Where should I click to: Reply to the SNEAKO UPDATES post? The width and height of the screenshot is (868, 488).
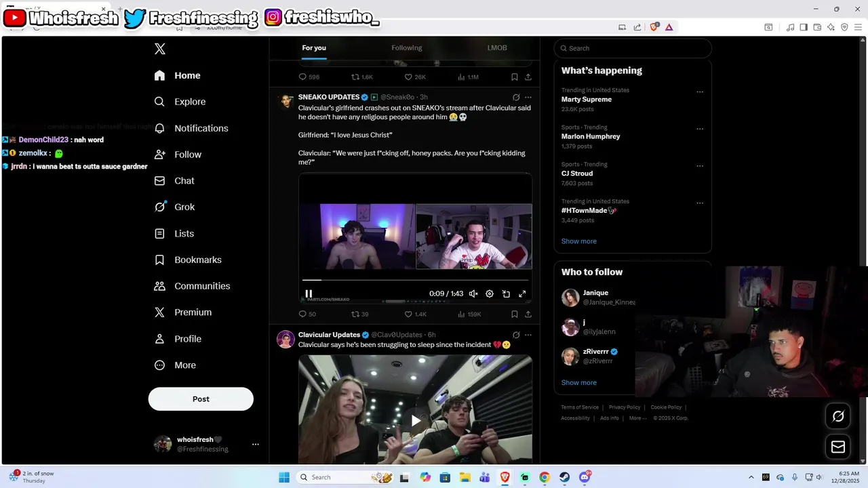pos(307,314)
